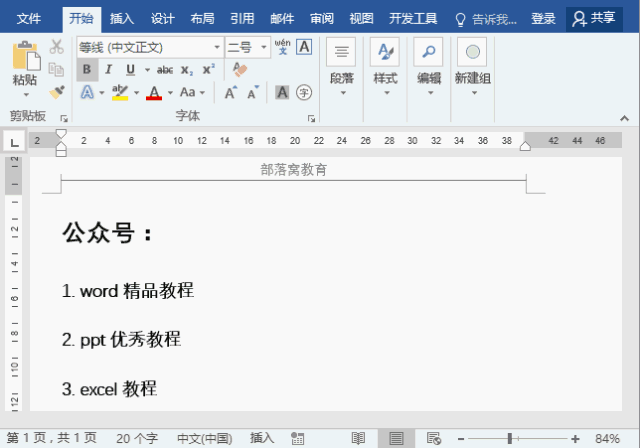Switch to the 审阅 tab
The height and width of the screenshot is (448, 640).
[x=321, y=18]
